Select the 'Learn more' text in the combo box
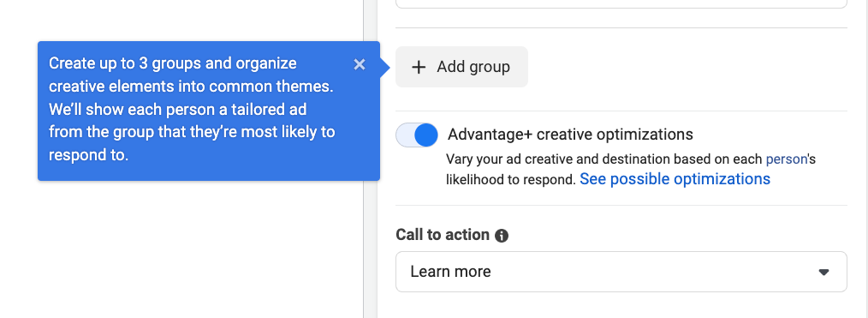 tap(450, 272)
